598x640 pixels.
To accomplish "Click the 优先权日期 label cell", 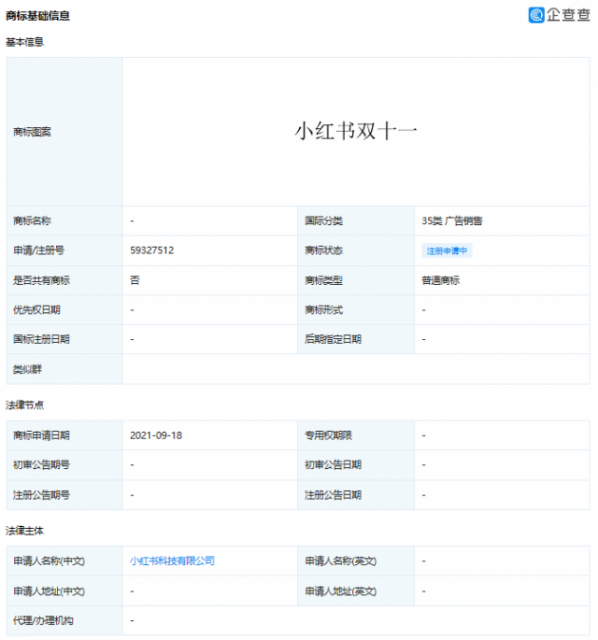I will [64, 310].
